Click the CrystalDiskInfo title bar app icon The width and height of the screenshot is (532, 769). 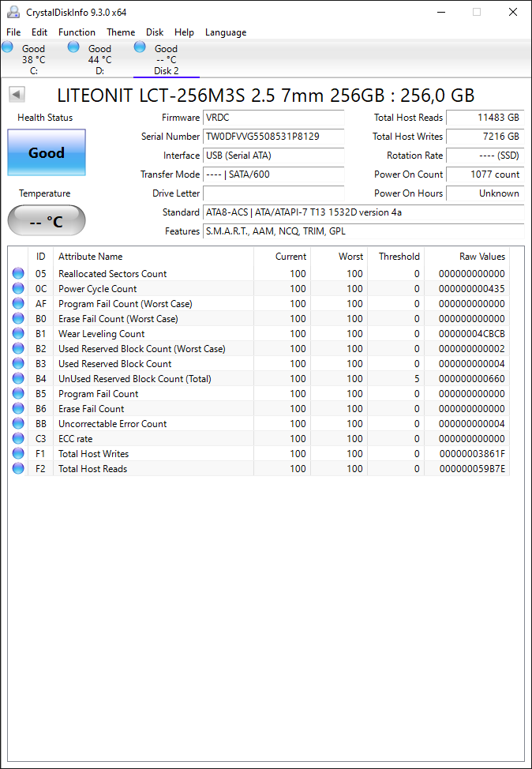tap(13, 13)
